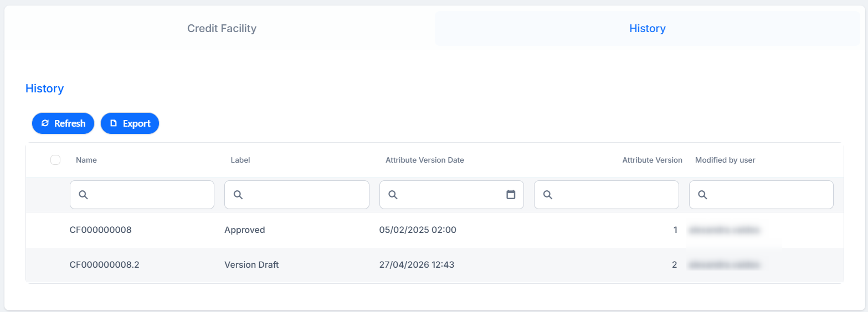Open the History tab
This screenshot has width=868, height=312.
[x=647, y=28]
